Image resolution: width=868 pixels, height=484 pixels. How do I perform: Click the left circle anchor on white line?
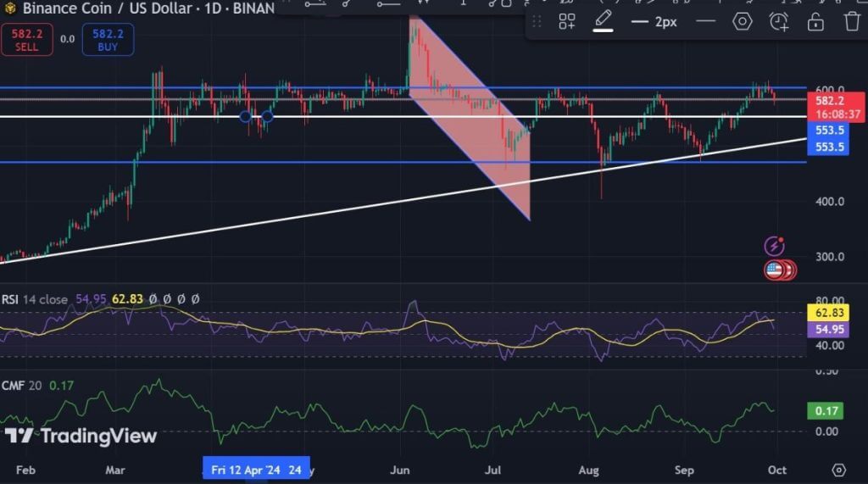click(245, 116)
